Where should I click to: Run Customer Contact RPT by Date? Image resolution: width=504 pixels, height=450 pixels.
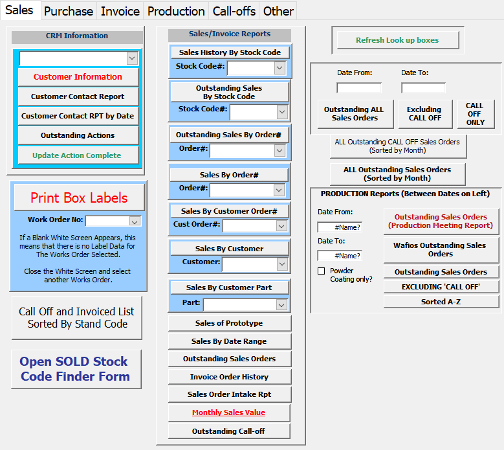pyautogui.click(x=78, y=116)
